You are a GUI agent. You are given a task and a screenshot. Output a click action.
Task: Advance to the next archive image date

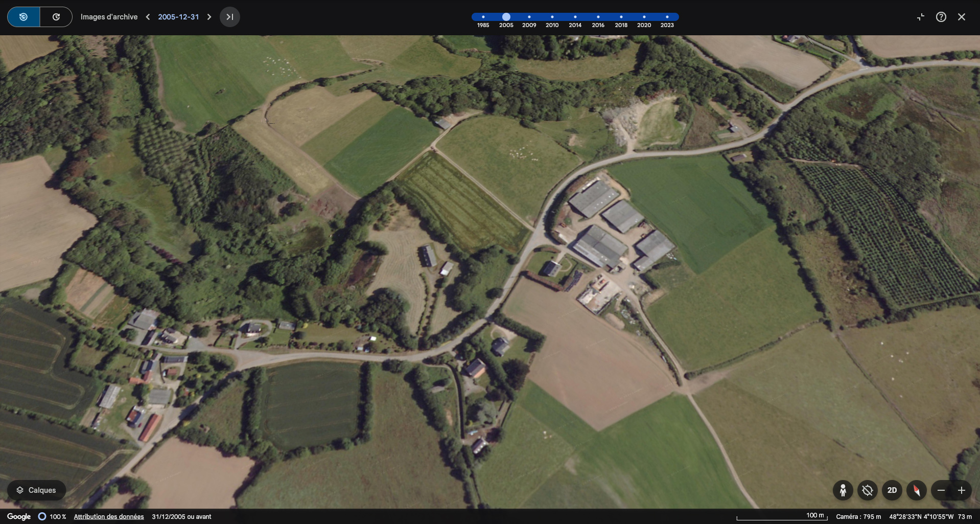pos(209,17)
